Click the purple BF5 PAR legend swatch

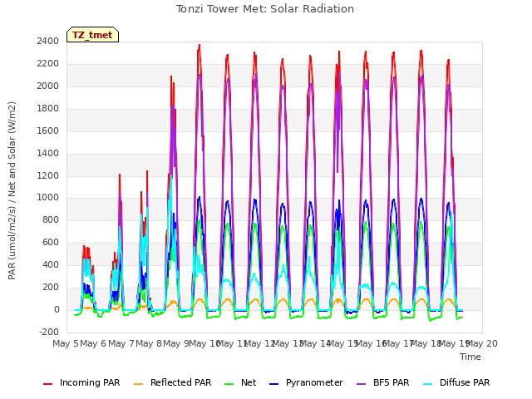pyautogui.click(x=362, y=384)
